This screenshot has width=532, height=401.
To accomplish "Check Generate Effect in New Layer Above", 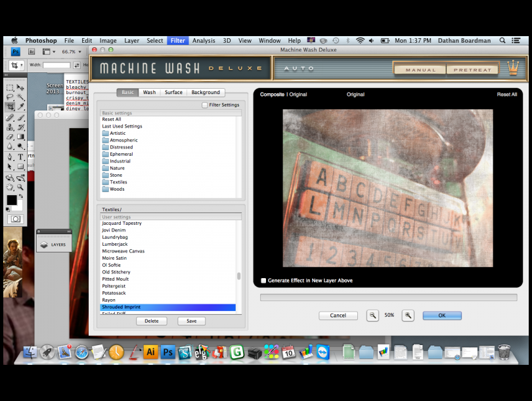I will [x=263, y=281].
